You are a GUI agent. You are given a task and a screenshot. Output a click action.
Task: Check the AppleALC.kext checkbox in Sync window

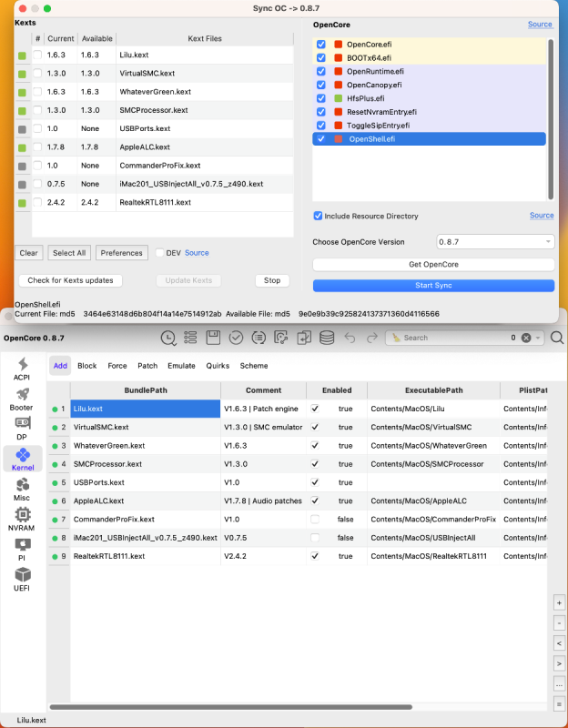[37, 147]
